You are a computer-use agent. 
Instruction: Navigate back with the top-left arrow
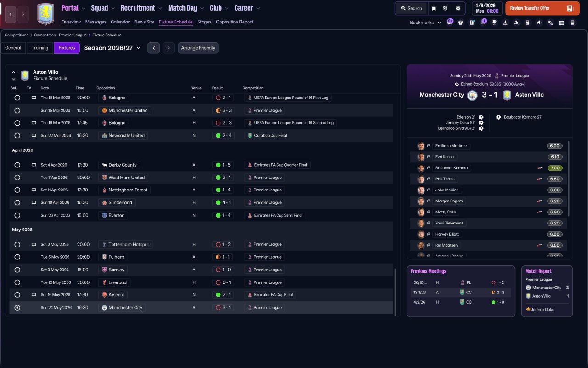pyautogui.click(x=11, y=14)
